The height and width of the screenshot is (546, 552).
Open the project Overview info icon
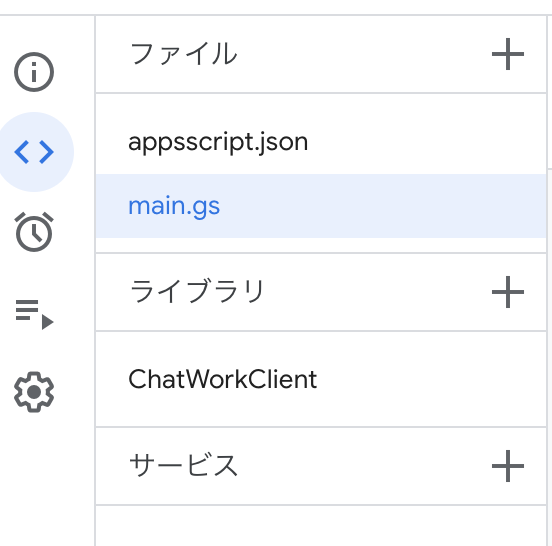pyautogui.click(x=34, y=72)
